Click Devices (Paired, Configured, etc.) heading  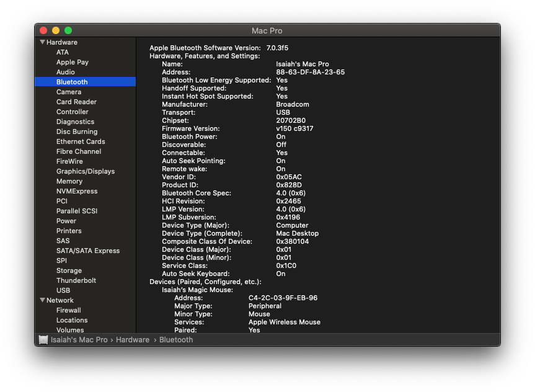pyautogui.click(x=205, y=282)
